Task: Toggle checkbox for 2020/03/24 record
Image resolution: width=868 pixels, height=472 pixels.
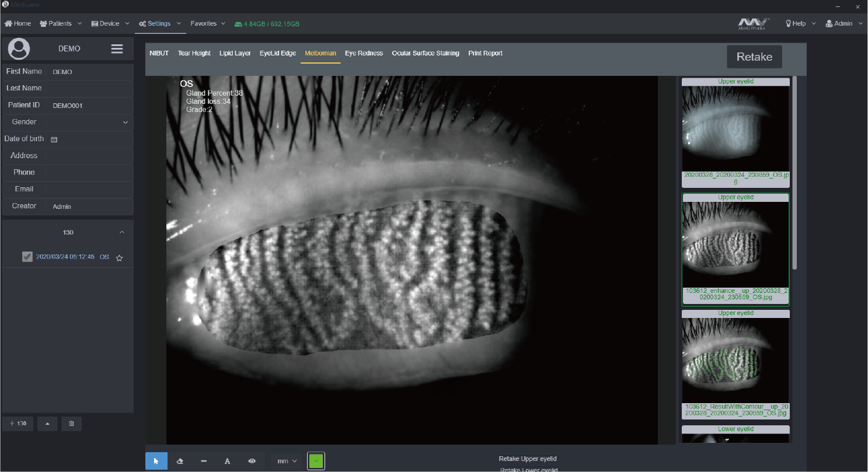Action: click(x=27, y=257)
